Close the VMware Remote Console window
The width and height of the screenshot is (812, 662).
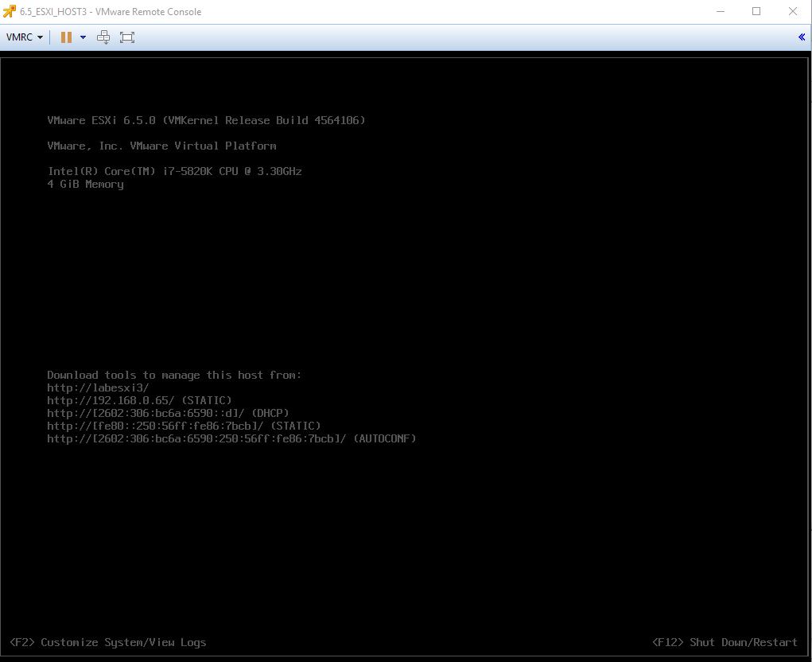point(792,11)
